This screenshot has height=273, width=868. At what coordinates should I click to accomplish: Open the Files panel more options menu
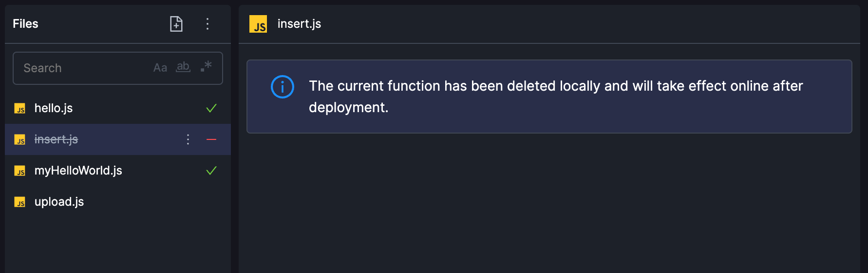tap(208, 24)
